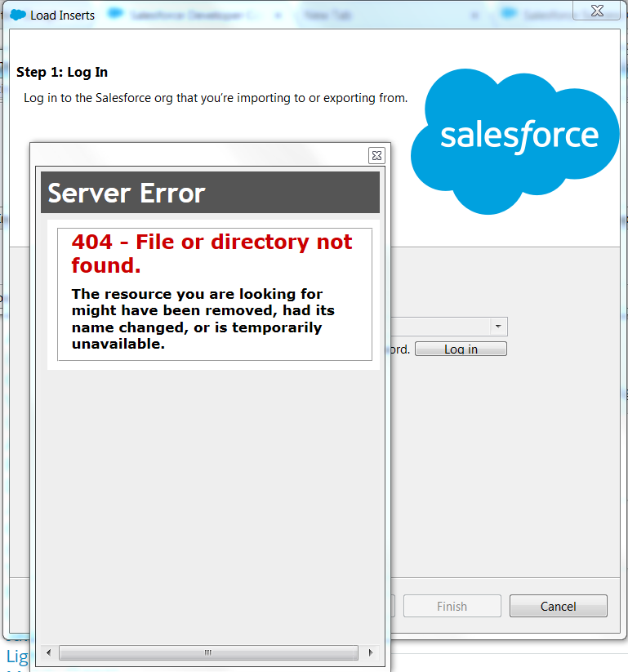The width and height of the screenshot is (628, 672).
Task: Click the Cancel button
Action: click(x=558, y=606)
